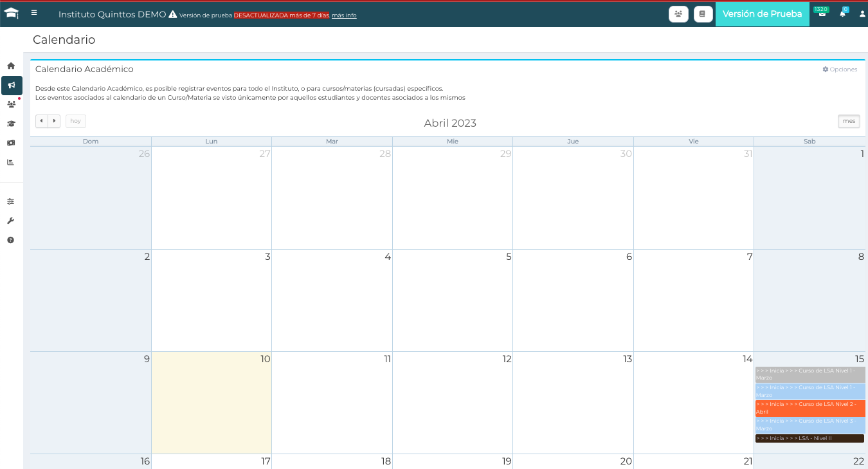Open the question mark help sidebar icon

point(11,240)
